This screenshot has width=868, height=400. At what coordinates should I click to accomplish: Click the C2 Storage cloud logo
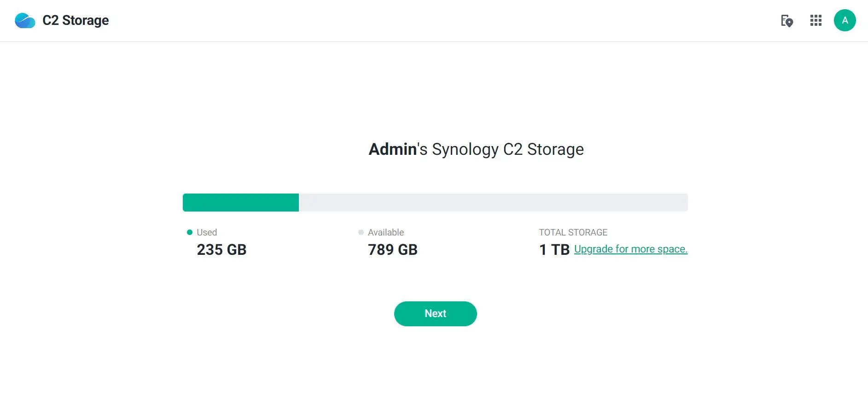pyautogui.click(x=25, y=21)
